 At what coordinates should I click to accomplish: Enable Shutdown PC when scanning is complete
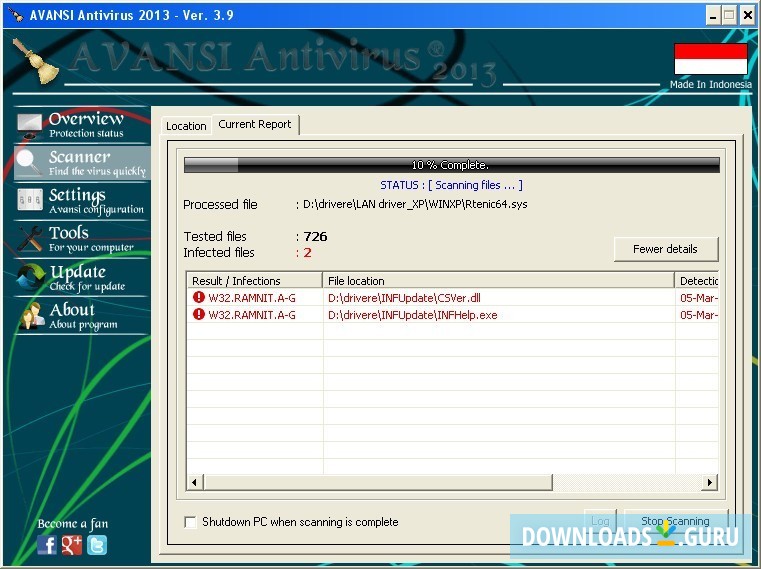190,522
